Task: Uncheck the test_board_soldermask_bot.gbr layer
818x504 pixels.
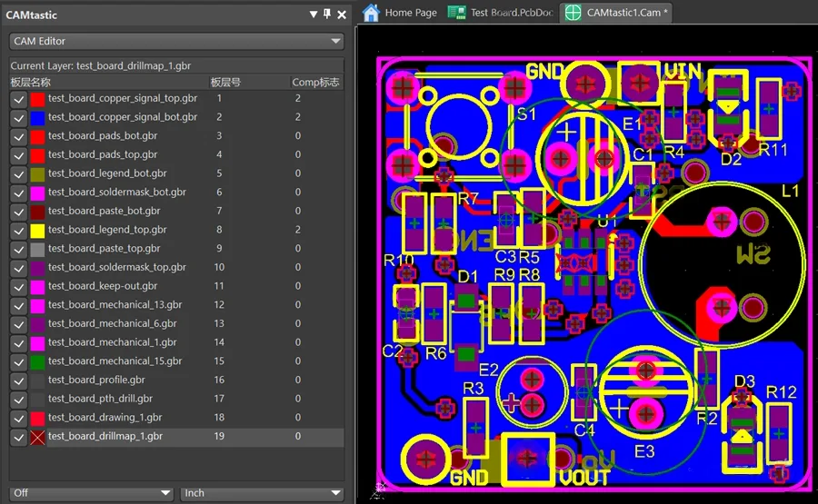Action: (x=19, y=193)
